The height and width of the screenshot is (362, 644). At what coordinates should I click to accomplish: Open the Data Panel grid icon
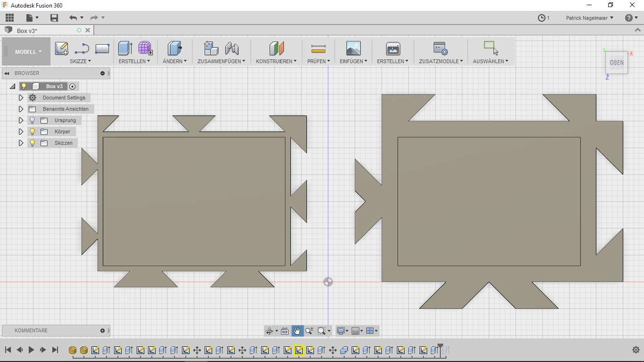[9, 17]
